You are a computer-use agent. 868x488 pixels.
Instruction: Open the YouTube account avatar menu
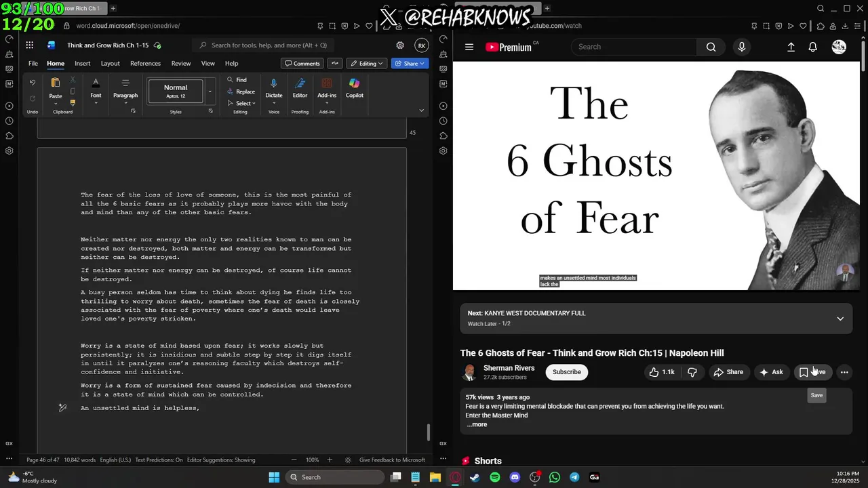click(x=839, y=47)
